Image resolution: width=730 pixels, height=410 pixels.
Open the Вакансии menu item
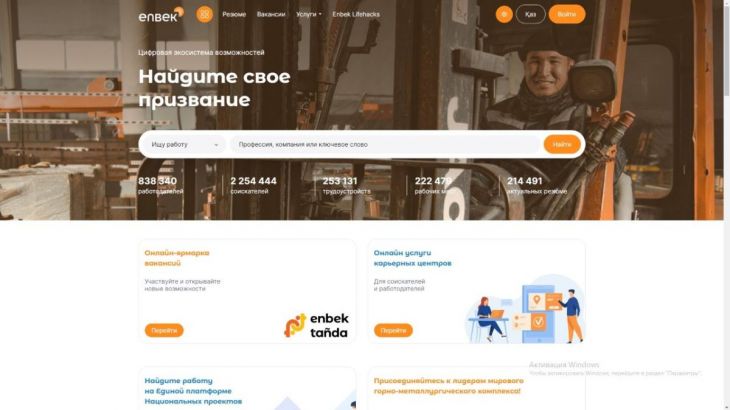click(271, 14)
